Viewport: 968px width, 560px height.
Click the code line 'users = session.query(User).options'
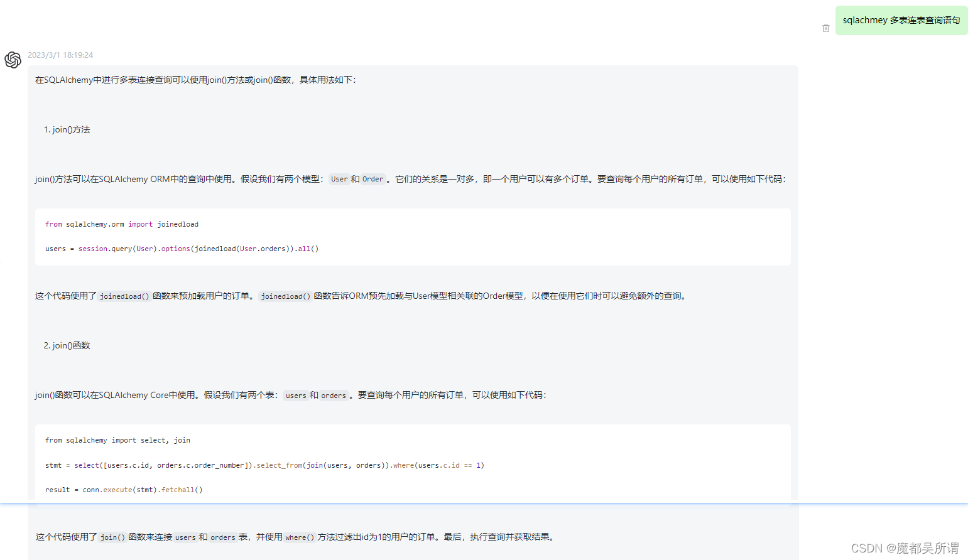coord(182,249)
